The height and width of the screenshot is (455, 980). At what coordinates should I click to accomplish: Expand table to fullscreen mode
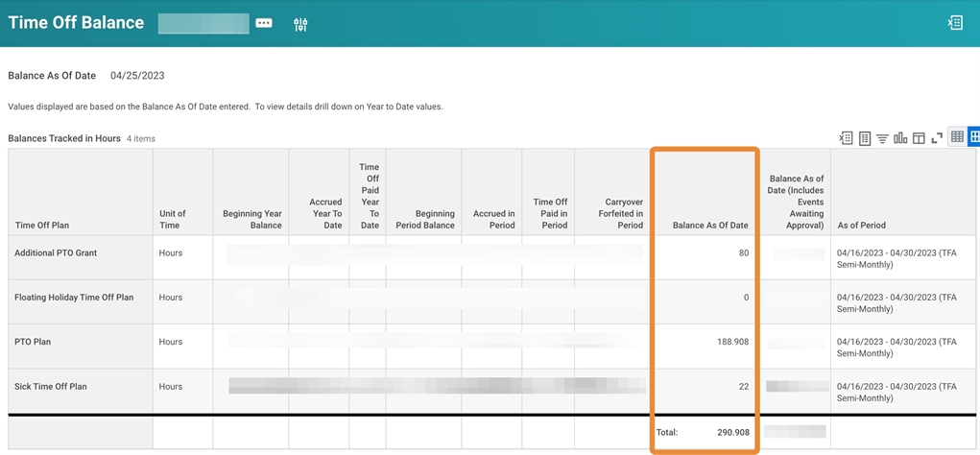tap(937, 138)
